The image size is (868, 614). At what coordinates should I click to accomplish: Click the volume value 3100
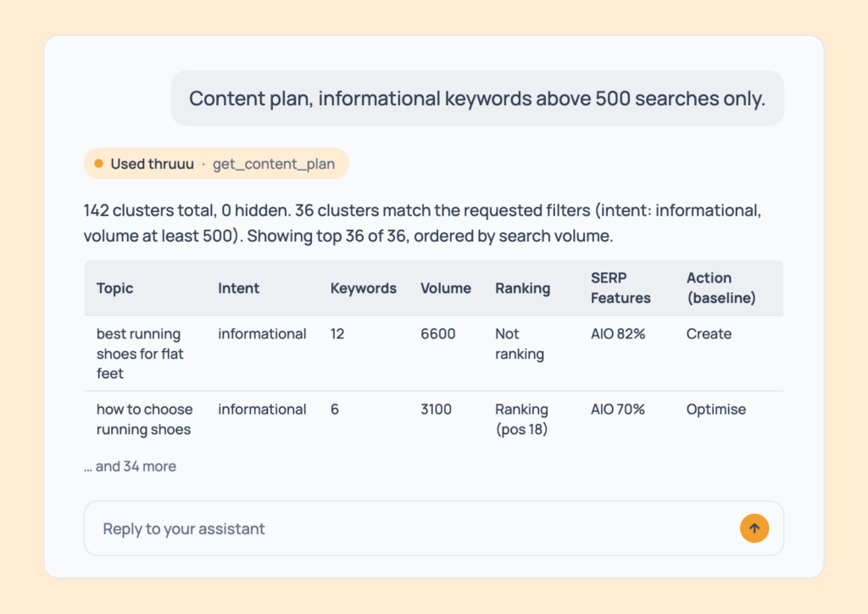coord(437,409)
